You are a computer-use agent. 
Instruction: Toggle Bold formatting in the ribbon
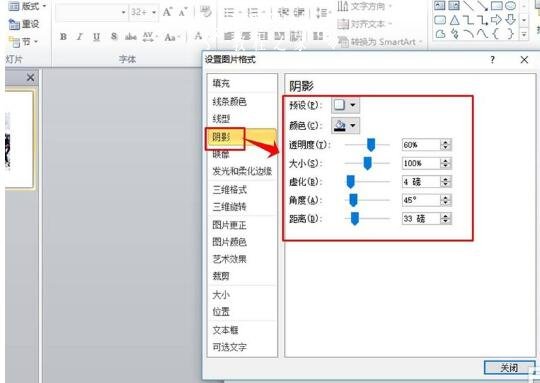click(x=63, y=37)
